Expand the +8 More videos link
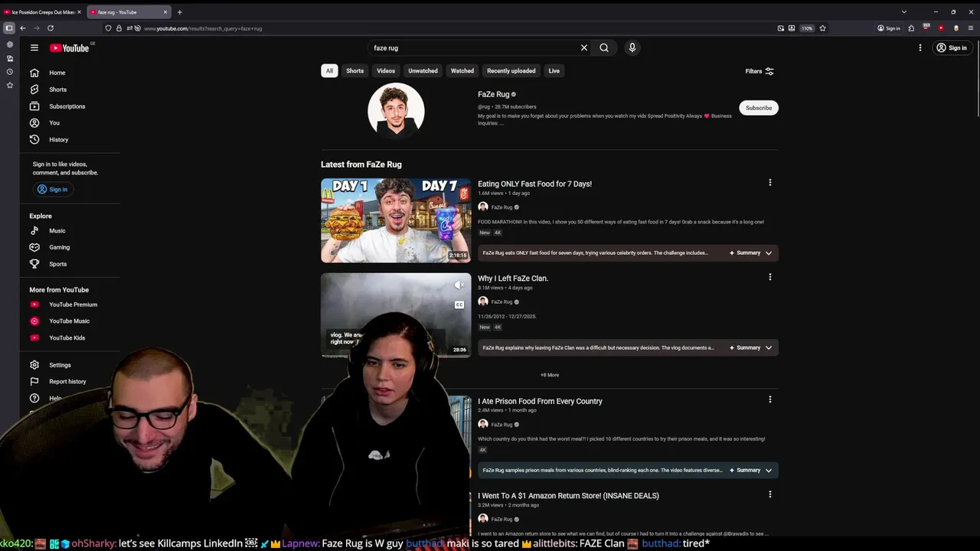980x551 pixels. click(x=550, y=375)
